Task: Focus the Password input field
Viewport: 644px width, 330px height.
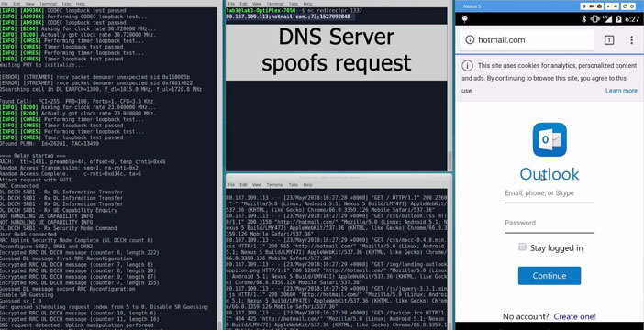Action: point(550,225)
